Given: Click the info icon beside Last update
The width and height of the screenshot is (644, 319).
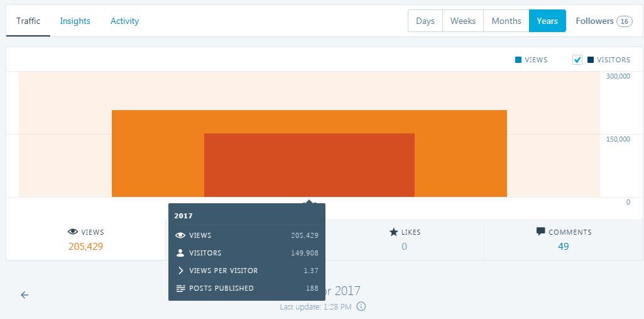Looking at the screenshot, I should [x=361, y=306].
